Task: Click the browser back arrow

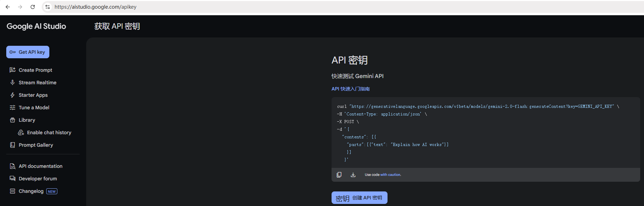Action: (8, 7)
